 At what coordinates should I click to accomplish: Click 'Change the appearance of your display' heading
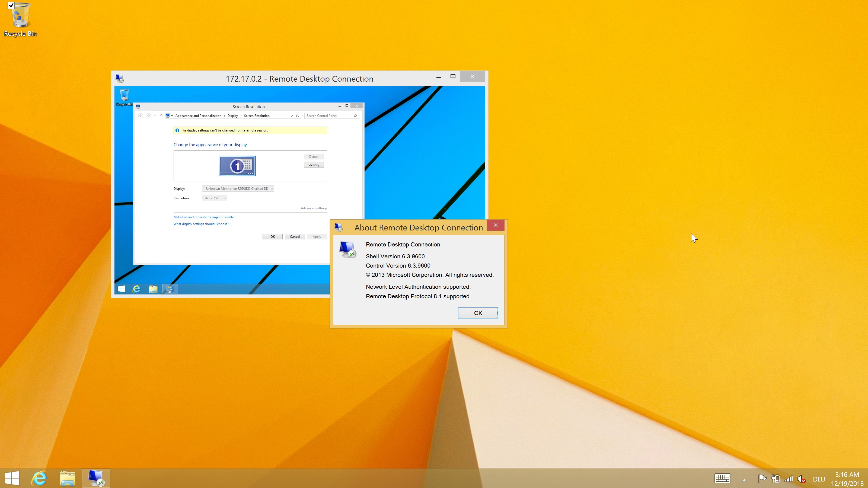point(210,145)
